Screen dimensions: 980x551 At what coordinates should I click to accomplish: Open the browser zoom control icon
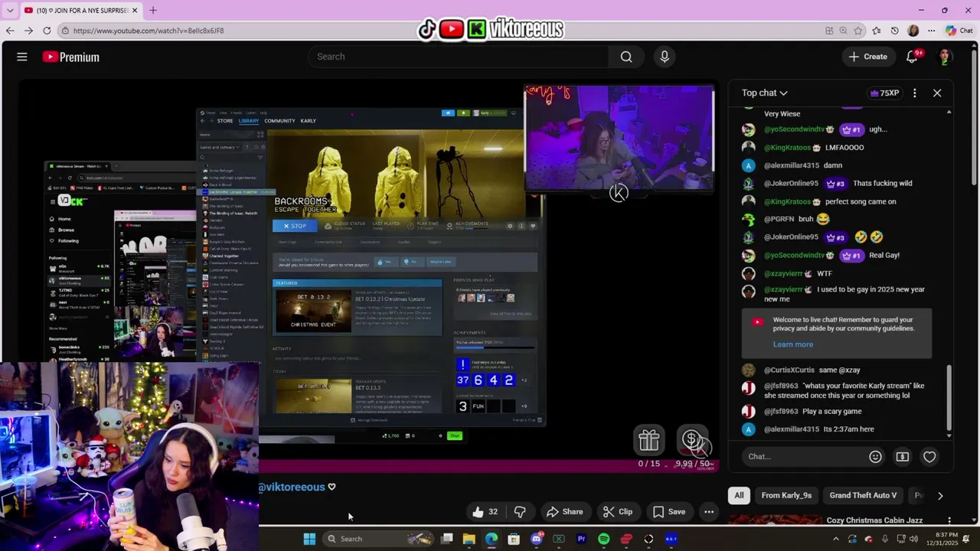coord(843,31)
